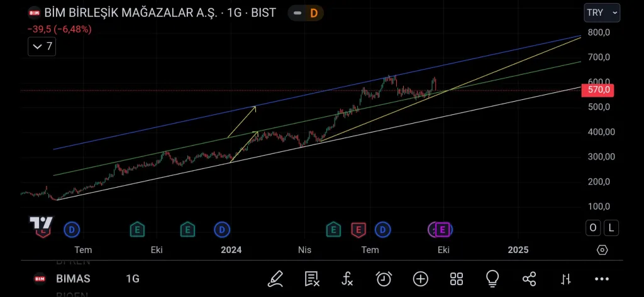Open the drawing tools pencil icon
This screenshot has width=644, height=297.
click(x=275, y=279)
